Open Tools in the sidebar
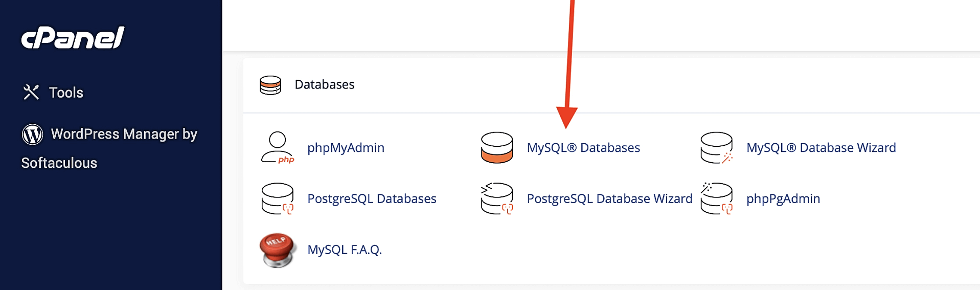The image size is (980, 290). coord(66,93)
